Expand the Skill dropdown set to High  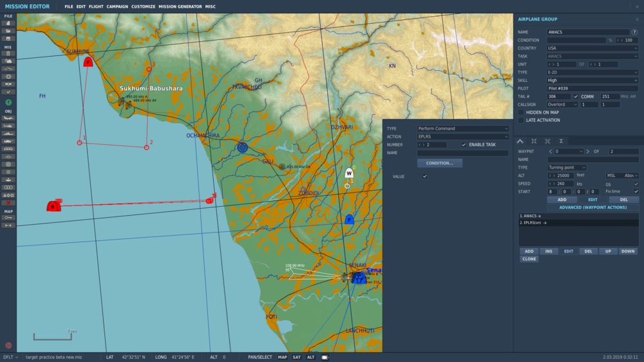click(x=592, y=81)
